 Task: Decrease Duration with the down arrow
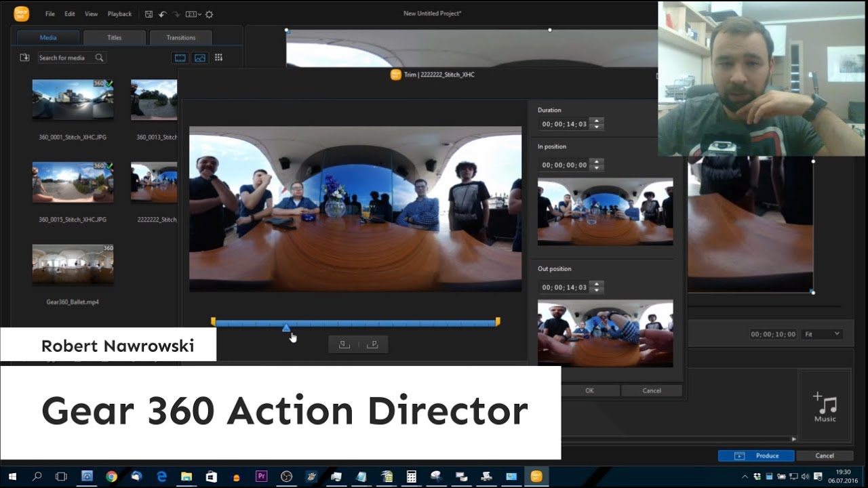pyautogui.click(x=597, y=127)
